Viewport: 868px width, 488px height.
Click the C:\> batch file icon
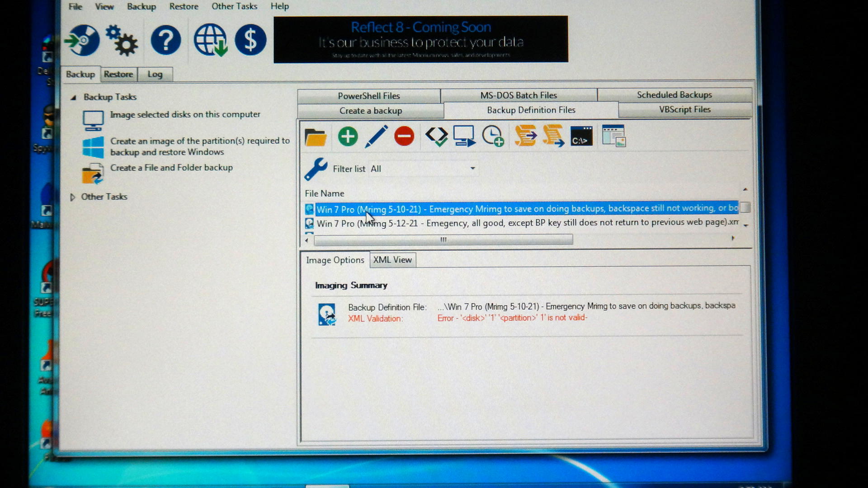(x=581, y=136)
